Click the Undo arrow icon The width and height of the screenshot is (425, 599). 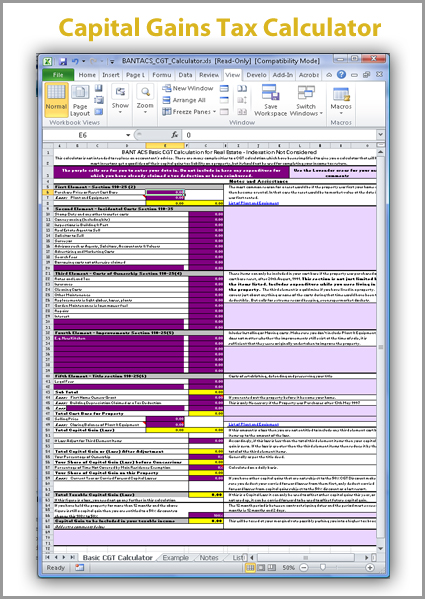point(75,61)
